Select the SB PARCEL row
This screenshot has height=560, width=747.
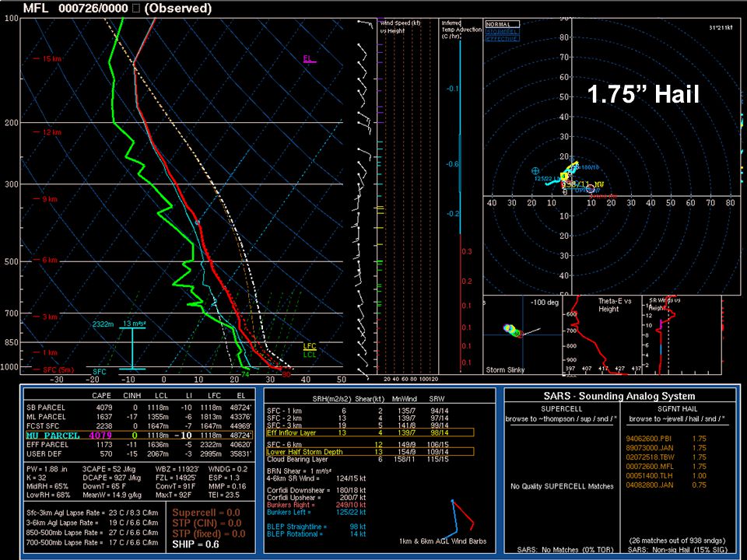139,408
